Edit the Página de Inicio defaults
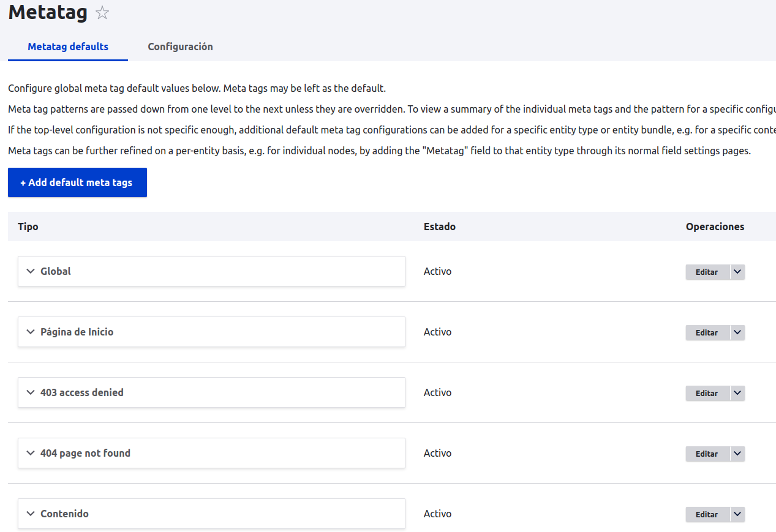776x532 pixels. click(x=707, y=332)
